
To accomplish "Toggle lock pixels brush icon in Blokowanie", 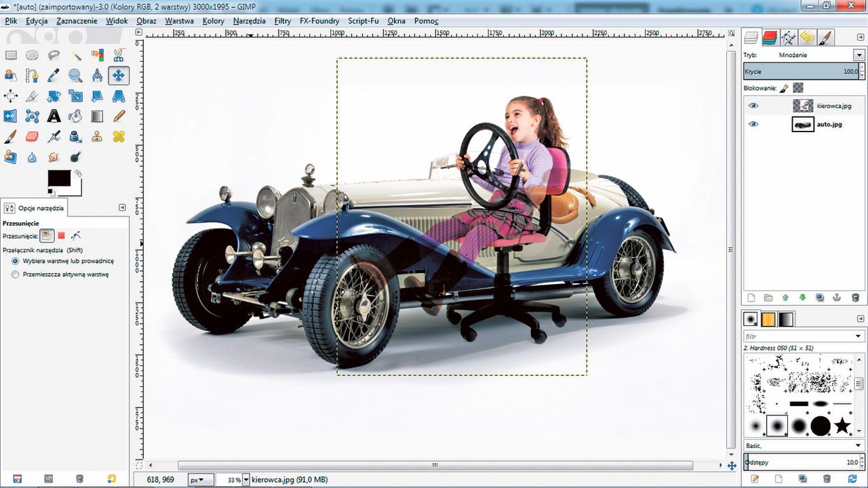I will (784, 87).
